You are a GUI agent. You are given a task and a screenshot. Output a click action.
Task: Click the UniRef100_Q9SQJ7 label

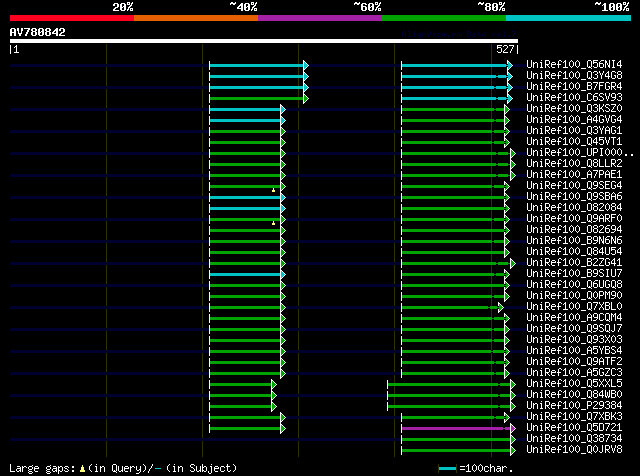pyautogui.click(x=574, y=329)
